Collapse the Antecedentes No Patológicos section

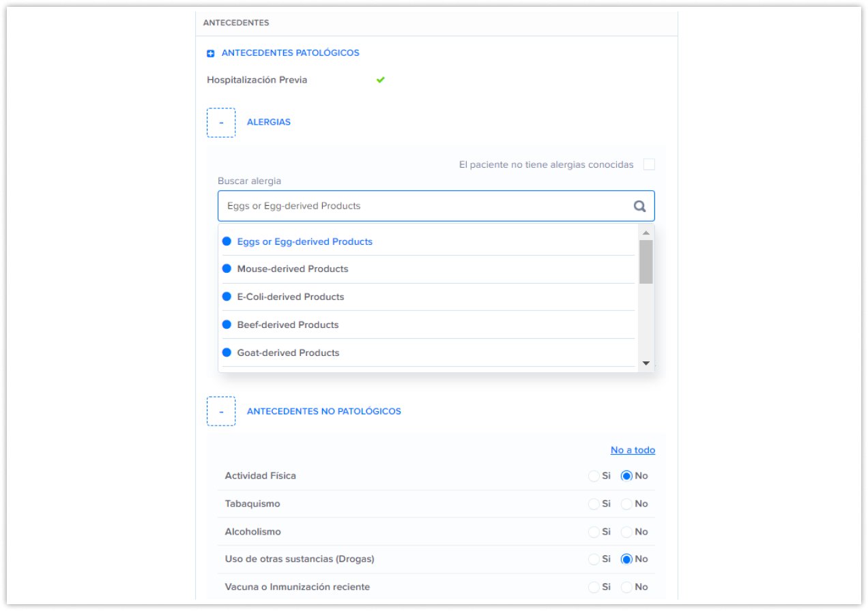221,412
